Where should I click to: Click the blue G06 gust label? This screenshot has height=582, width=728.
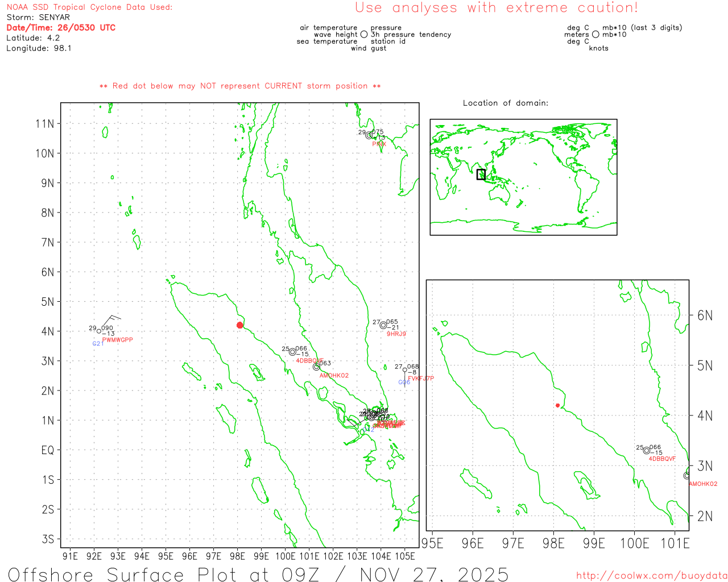[404, 383]
